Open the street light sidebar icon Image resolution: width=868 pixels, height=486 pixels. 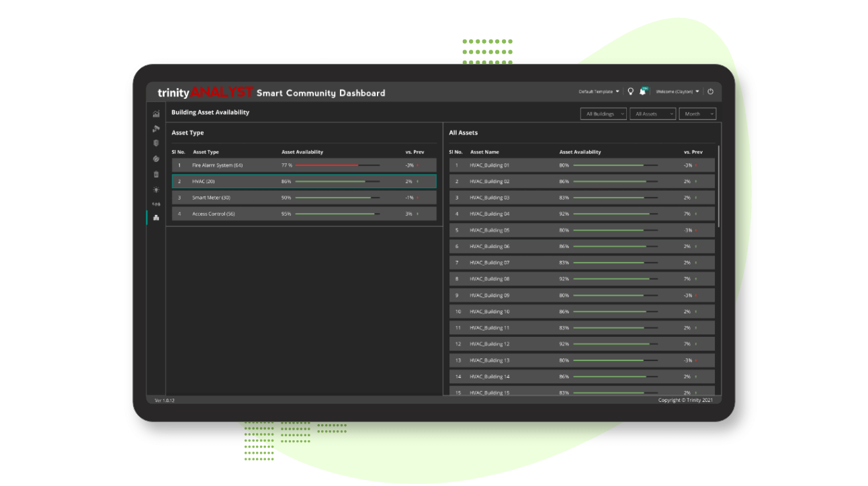click(156, 190)
